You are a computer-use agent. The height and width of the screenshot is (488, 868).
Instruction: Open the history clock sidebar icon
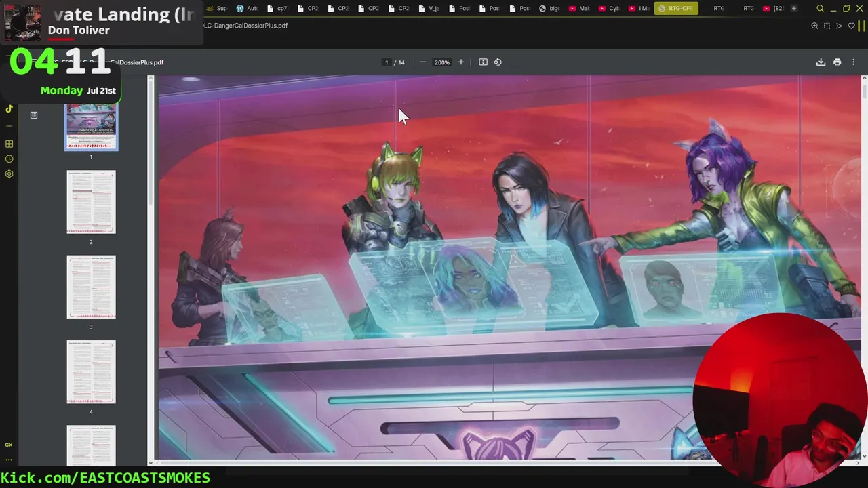[x=9, y=159]
